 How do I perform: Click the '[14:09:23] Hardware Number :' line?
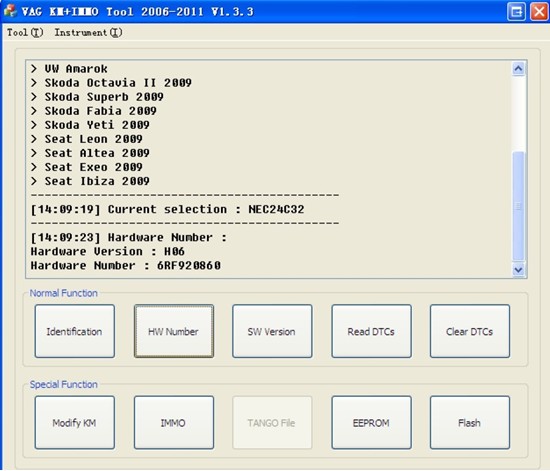[x=129, y=237]
